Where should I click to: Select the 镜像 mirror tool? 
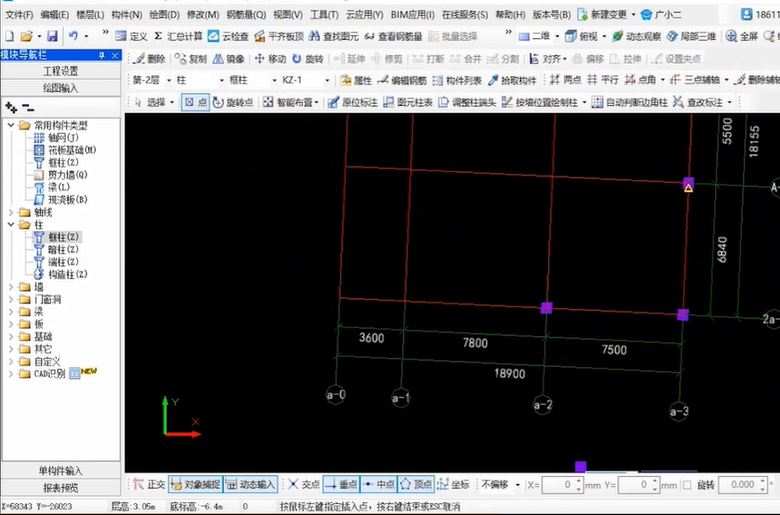229,59
